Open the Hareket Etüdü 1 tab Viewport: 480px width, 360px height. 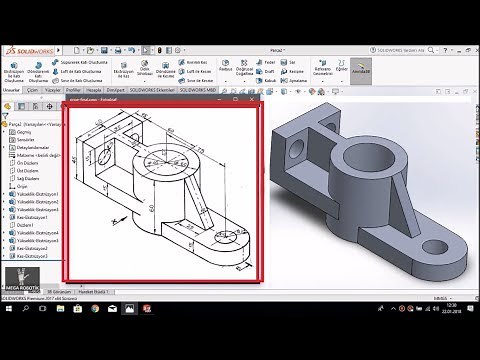point(93,292)
